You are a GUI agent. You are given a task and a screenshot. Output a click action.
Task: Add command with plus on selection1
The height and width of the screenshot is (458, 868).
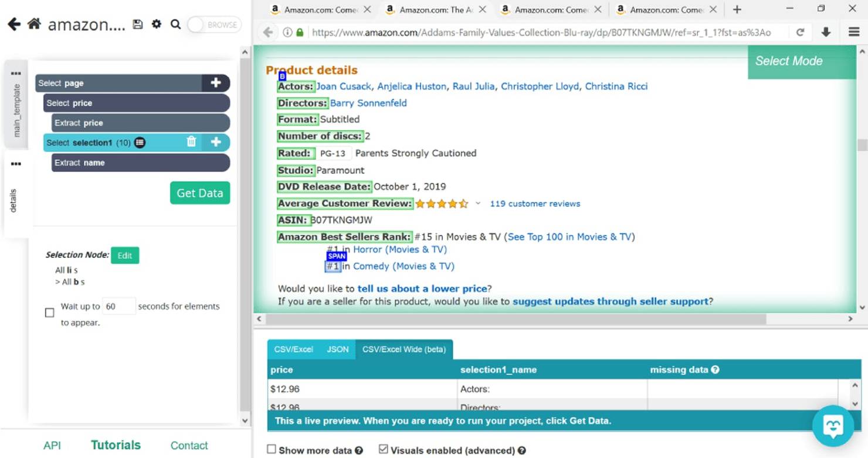click(216, 142)
